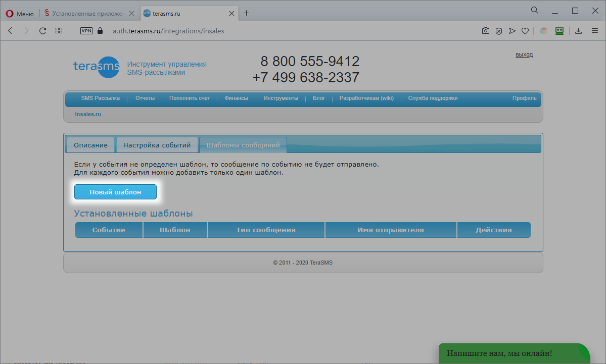Click the Имя отправителя column header
606x364 pixels.
click(391, 230)
